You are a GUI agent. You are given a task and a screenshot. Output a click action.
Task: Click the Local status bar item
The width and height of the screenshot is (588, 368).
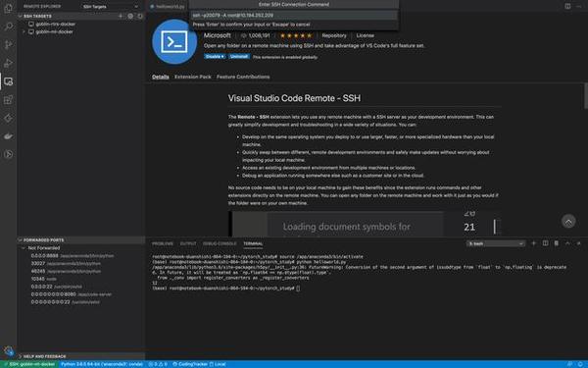(x=218, y=364)
